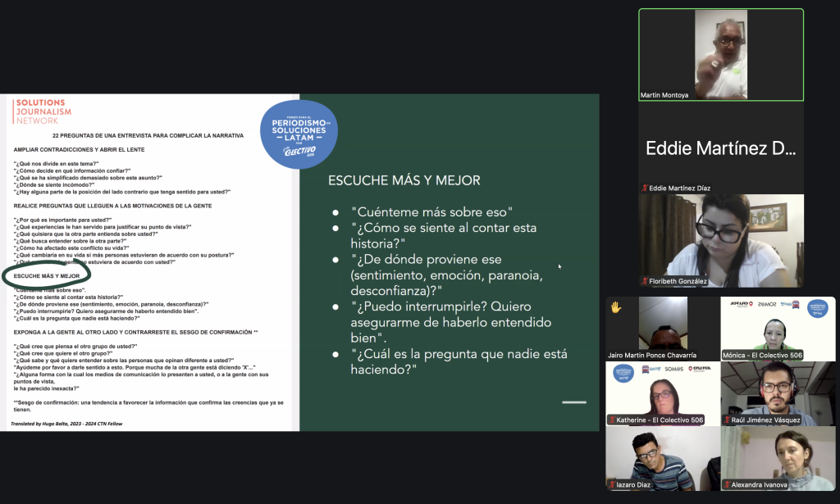This screenshot has height=504, width=840.
Task: Click the raised hand icon on Jairo's tile
Action: tap(615, 307)
